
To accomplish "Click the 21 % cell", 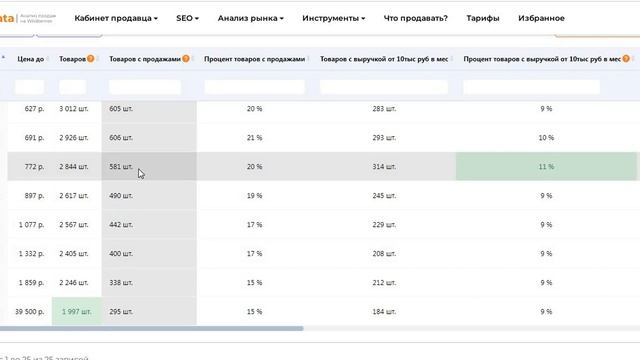I will 254,138.
